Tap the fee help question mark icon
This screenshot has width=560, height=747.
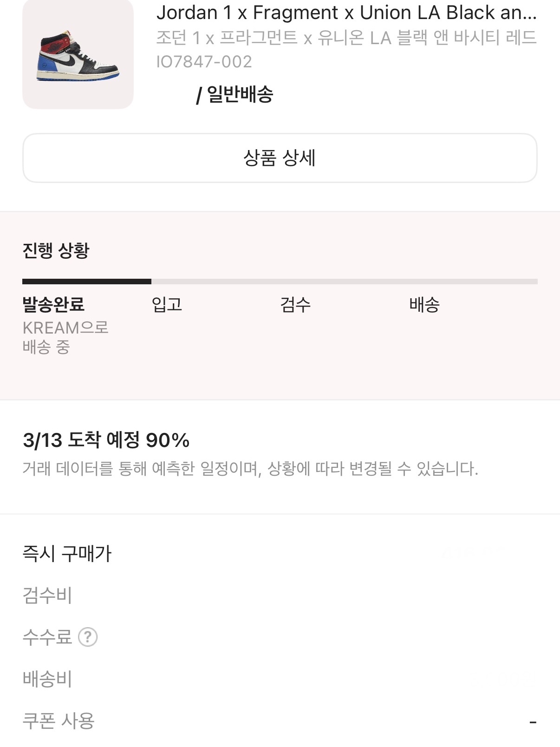pyautogui.click(x=88, y=637)
